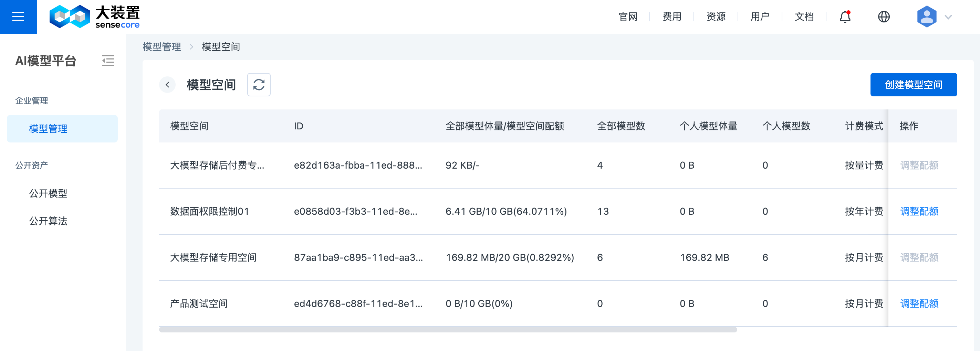Screen dimensions: 980x351
Task: Select 公开算法 in the sidebar
Action: point(48,221)
